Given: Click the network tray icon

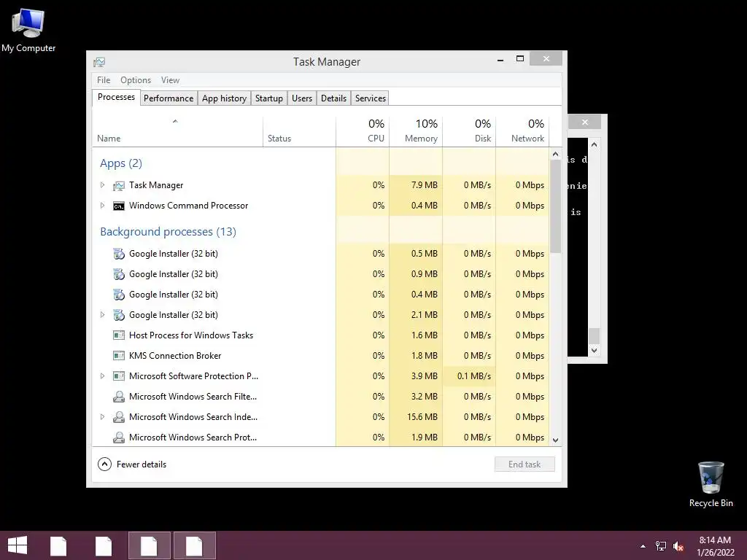Looking at the screenshot, I should click(661, 546).
